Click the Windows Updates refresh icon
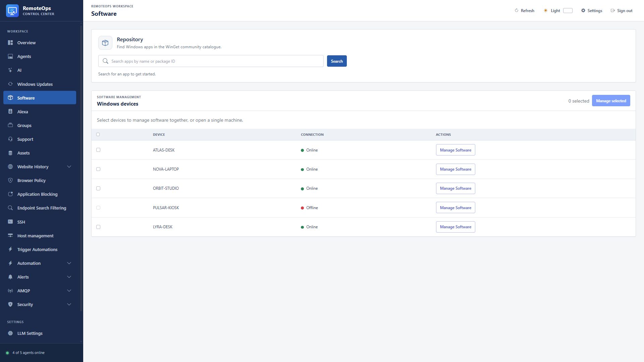 (10, 84)
